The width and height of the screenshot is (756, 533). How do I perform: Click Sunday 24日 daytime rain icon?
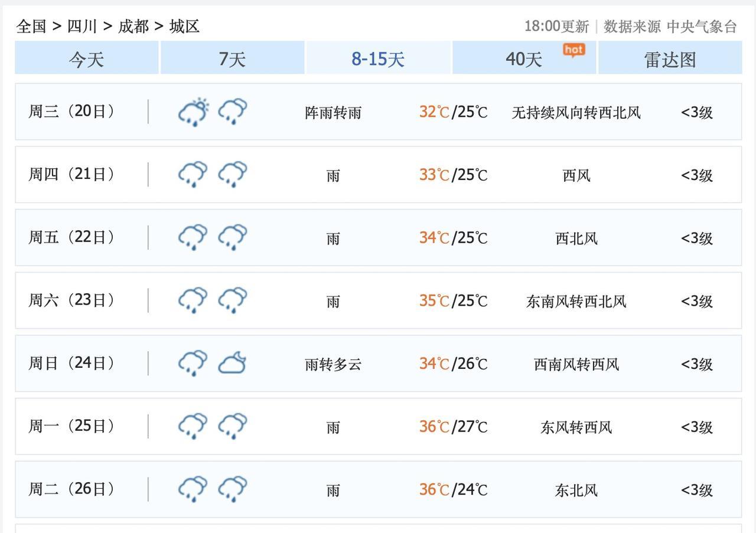[x=193, y=363]
